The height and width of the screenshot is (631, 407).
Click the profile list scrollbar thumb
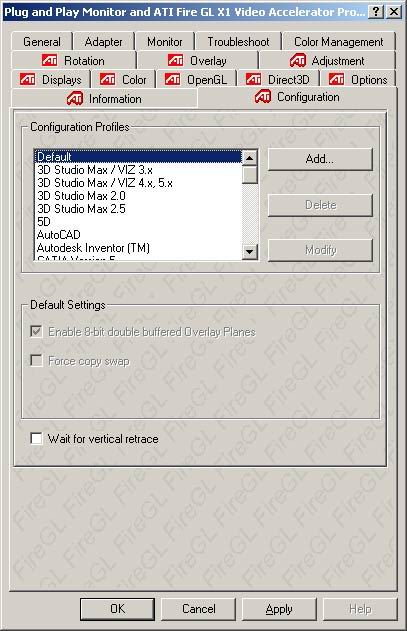[x=250, y=174]
